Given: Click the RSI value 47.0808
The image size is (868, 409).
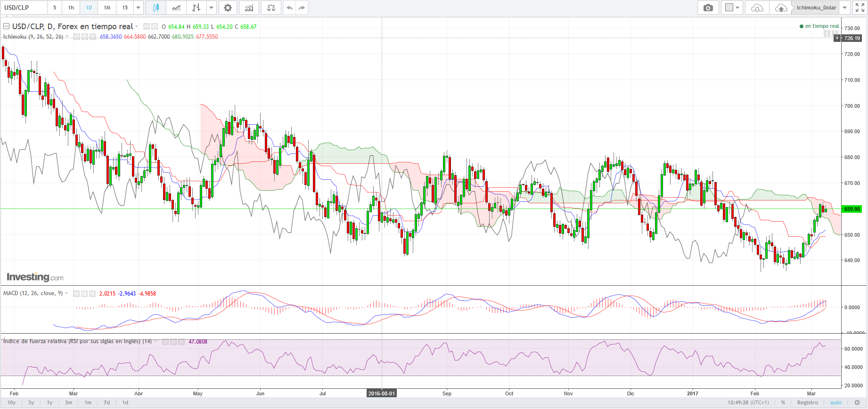Looking at the screenshot, I should [198, 342].
